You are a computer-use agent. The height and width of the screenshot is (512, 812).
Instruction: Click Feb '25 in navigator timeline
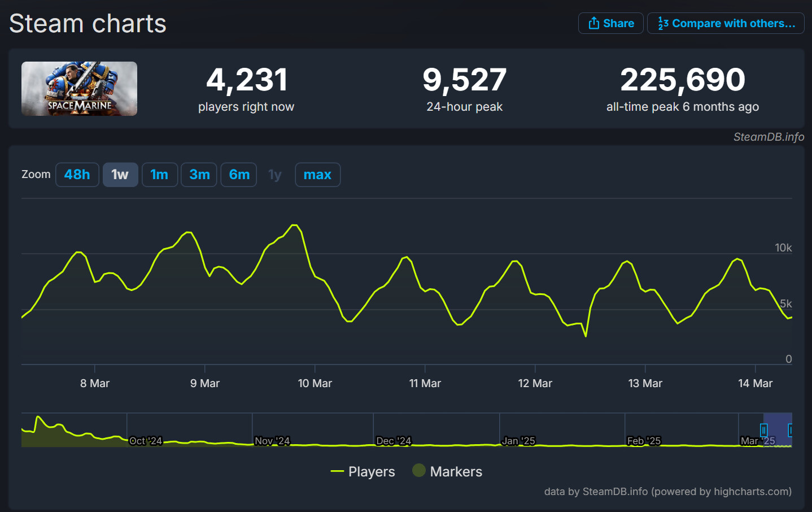[x=644, y=441]
